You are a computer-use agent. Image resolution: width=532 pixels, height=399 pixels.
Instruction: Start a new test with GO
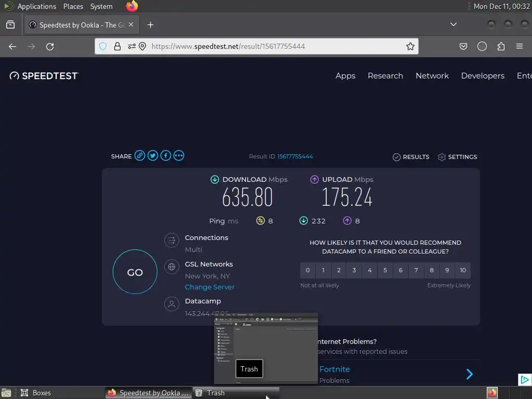pos(135,272)
